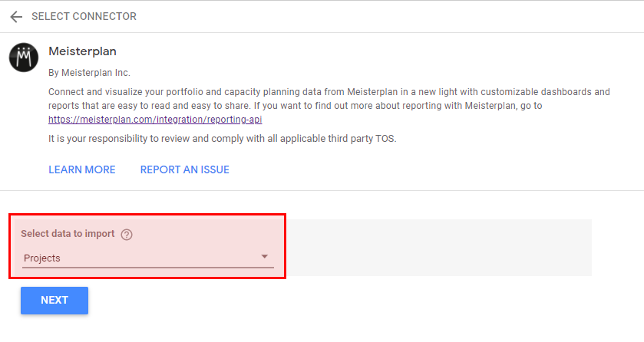This screenshot has width=644, height=342.
Task: Click the empty area below NEXT
Action: 54,330
